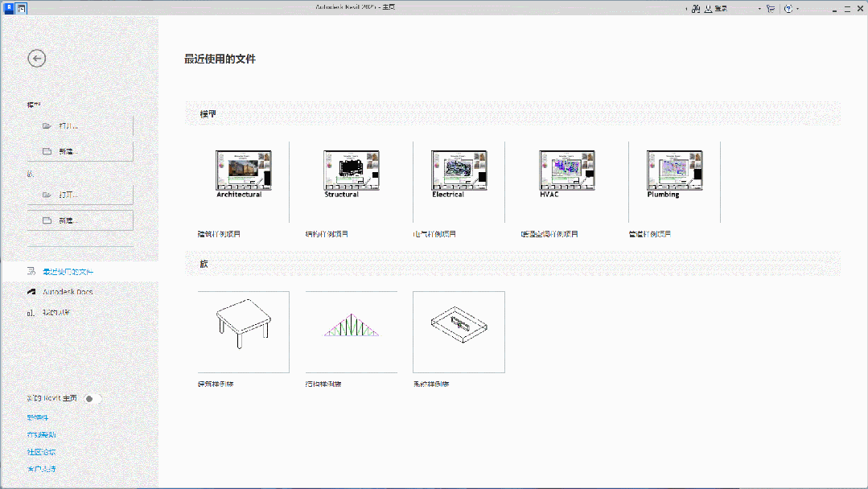
Task: Open the system sample family thumbnail
Action: tap(459, 332)
